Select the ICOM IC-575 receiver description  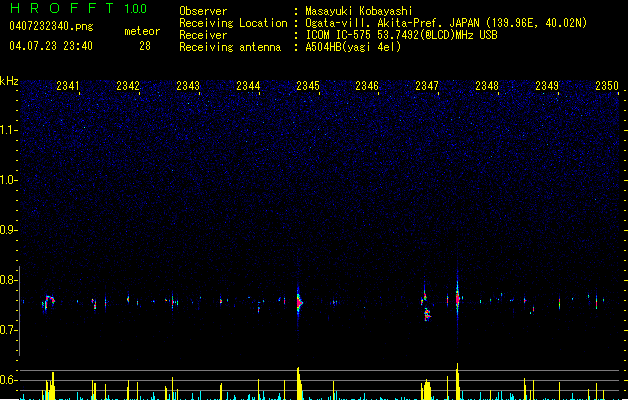[x=402, y=35]
